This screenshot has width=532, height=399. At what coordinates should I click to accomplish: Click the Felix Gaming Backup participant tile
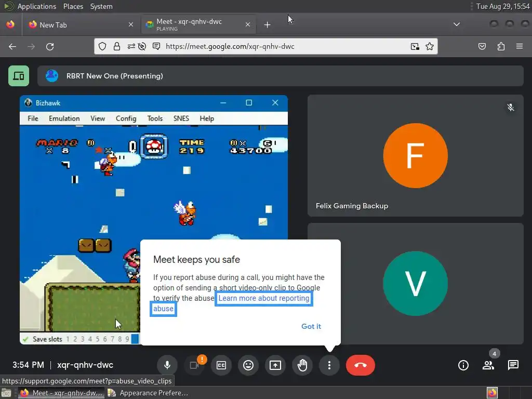[x=415, y=156]
